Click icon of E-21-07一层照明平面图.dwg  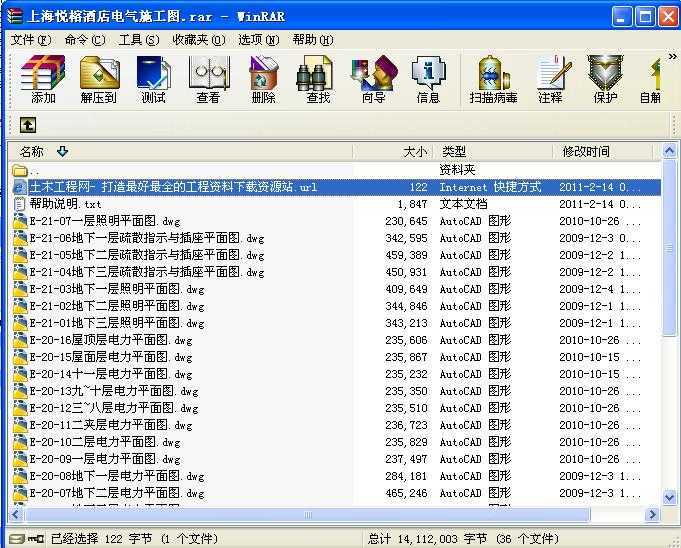[x=20, y=221]
